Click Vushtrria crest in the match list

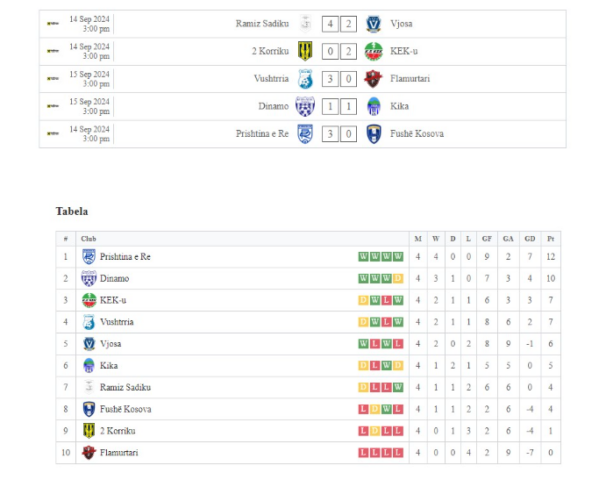point(305,79)
